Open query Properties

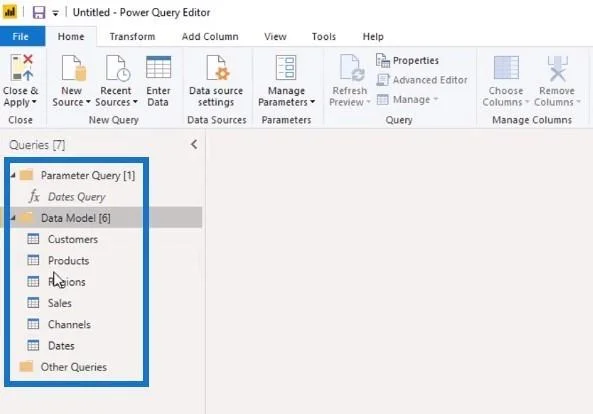click(x=408, y=60)
